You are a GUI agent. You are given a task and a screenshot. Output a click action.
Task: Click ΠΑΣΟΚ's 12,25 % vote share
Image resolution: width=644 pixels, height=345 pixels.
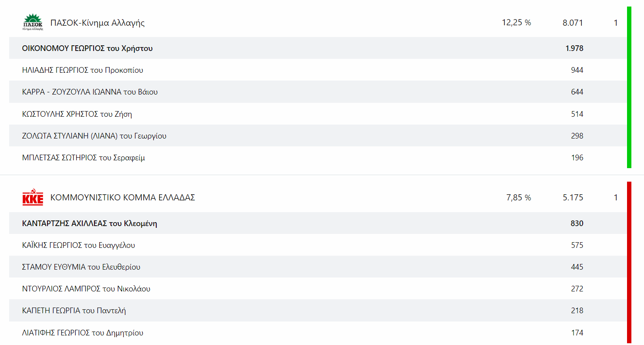517,23
